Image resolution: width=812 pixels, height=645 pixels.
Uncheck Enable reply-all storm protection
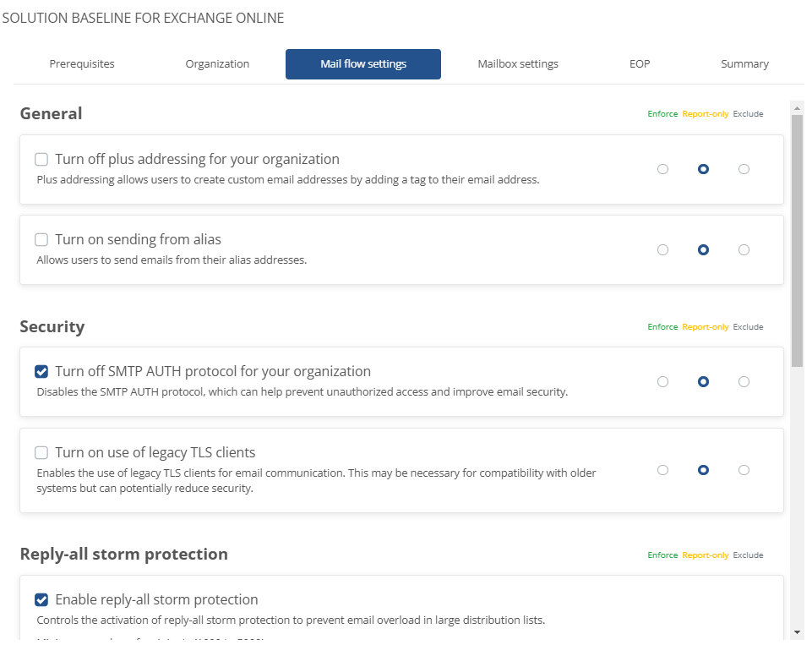41,600
